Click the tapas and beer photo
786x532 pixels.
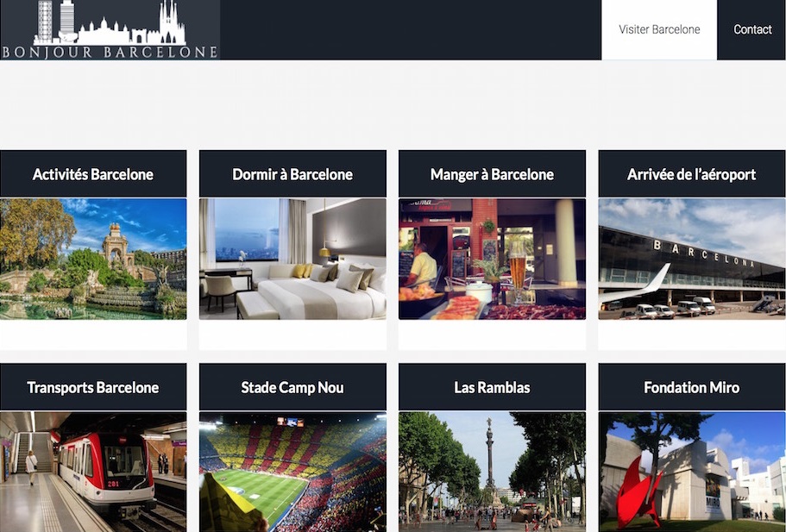(493, 259)
